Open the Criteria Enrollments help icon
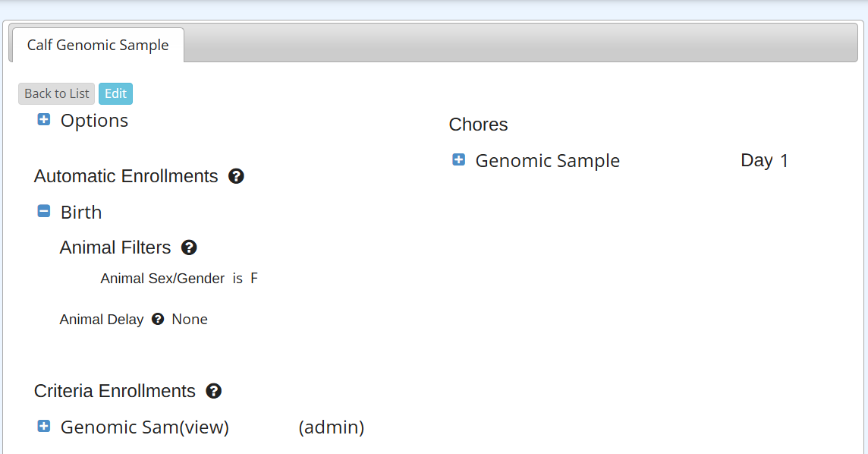868x454 pixels. tap(214, 391)
